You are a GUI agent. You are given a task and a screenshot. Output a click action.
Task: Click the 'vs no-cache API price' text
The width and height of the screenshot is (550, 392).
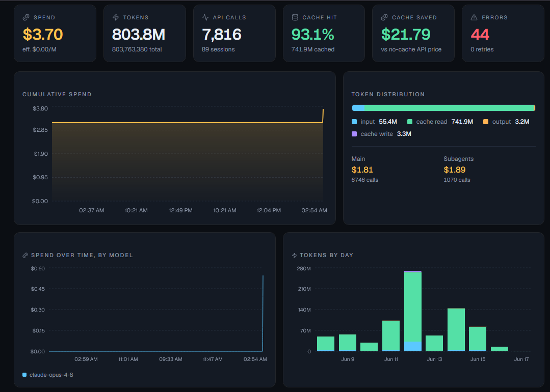(x=411, y=49)
